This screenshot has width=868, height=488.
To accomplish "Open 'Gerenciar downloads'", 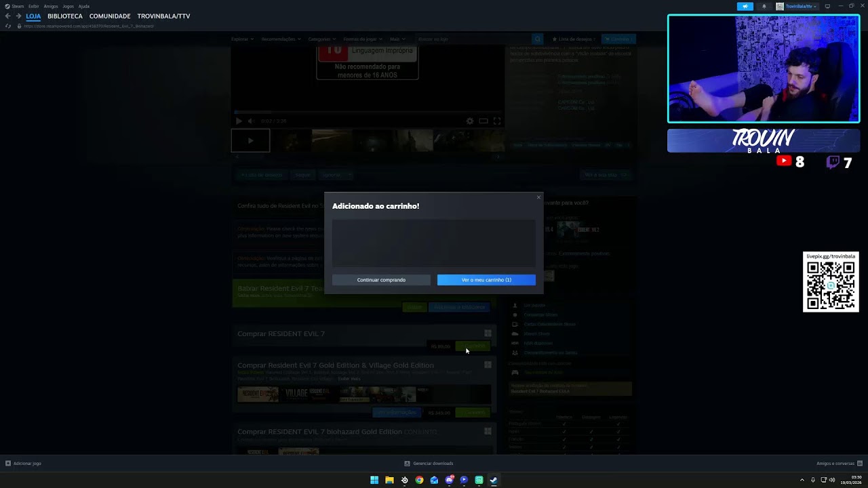I will [x=429, y=464].
